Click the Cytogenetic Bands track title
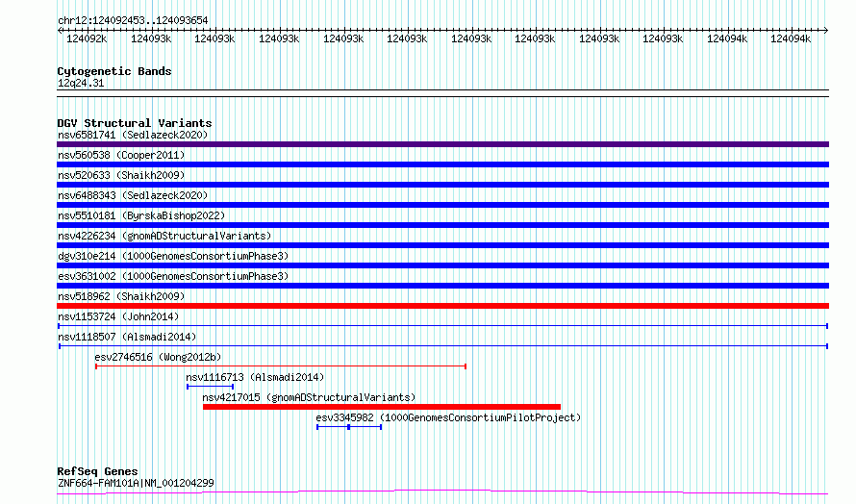Viewport: 856px width, 504px height. click(x=114, y=71)
